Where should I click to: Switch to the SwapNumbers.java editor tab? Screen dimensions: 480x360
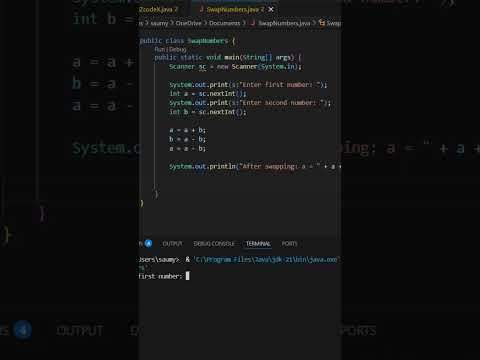tap(235, 9)
